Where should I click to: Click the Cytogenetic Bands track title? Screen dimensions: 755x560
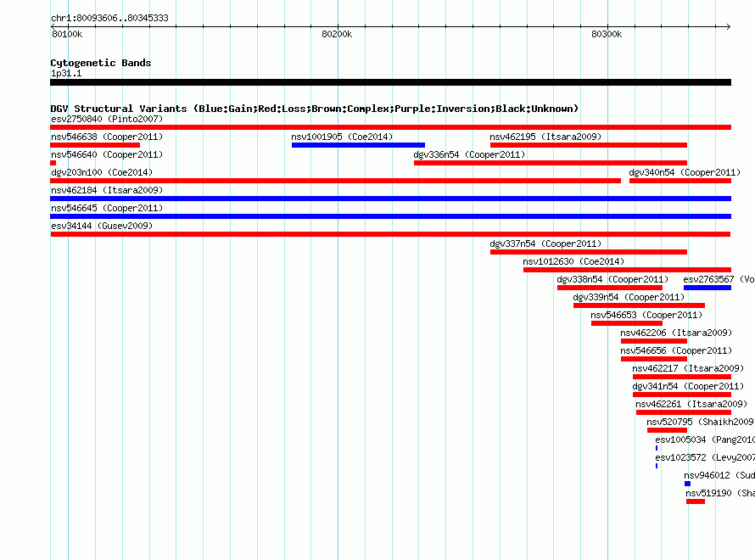(101, 63)
